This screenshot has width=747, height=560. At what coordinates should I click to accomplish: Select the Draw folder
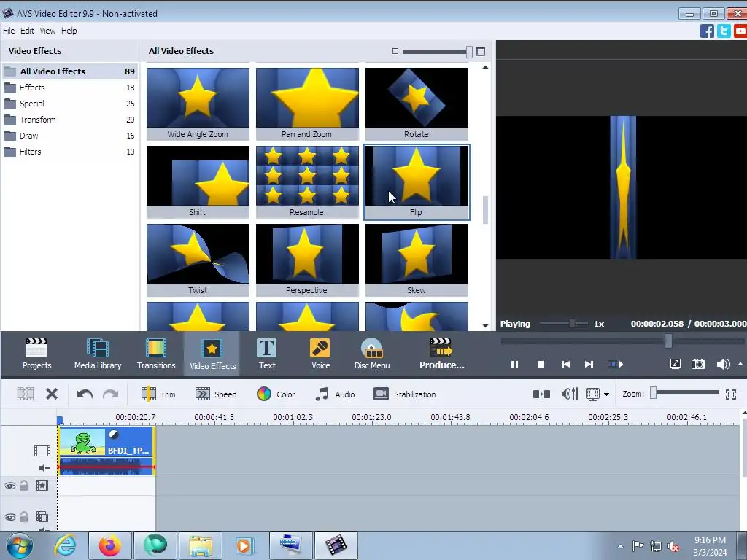tap(70, 136)
